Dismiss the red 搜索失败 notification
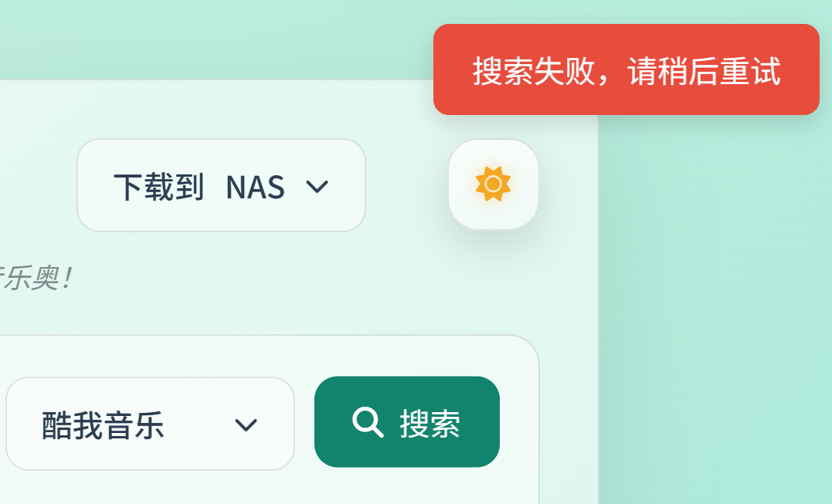Screen dimensions: 832x504 pyautogui.click(x=626, y=69)
